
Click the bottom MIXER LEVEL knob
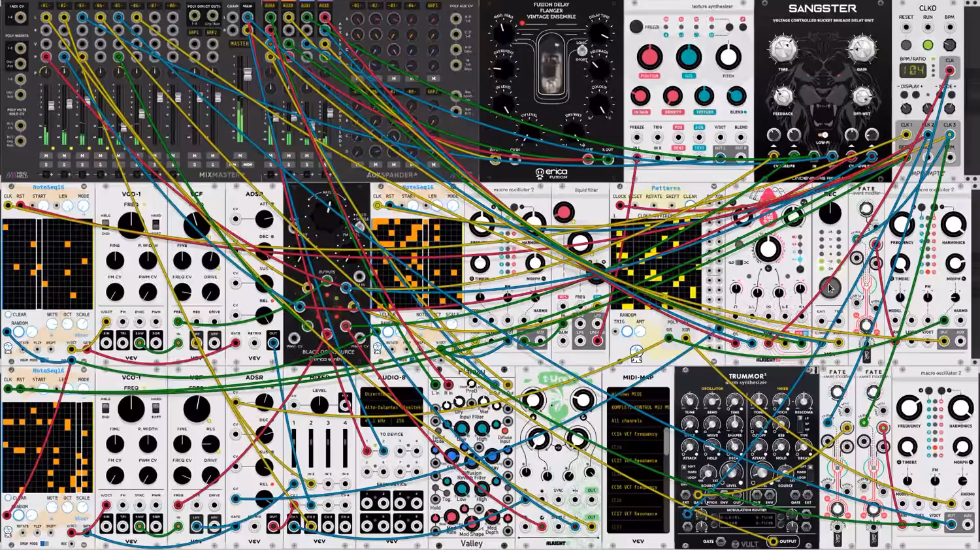pos(319,405)
